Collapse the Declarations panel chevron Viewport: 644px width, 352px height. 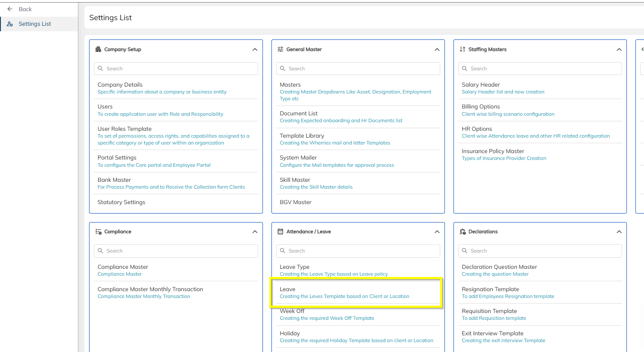(619, 232)
